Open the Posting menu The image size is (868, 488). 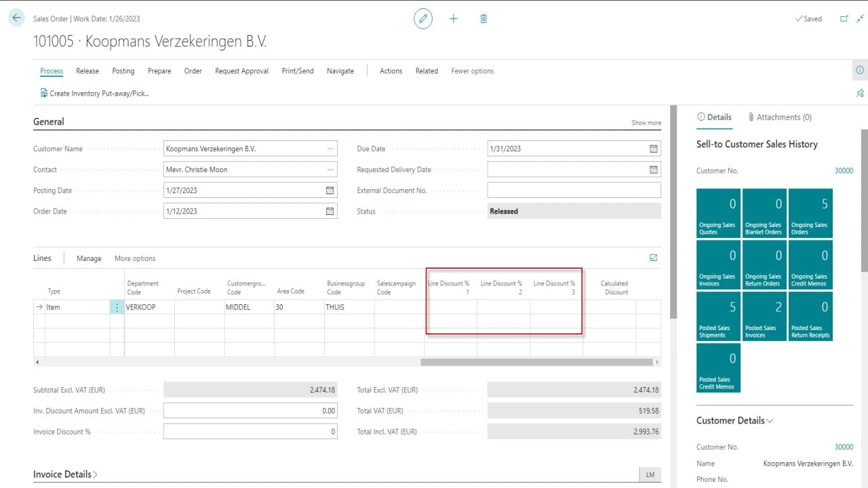123,71
